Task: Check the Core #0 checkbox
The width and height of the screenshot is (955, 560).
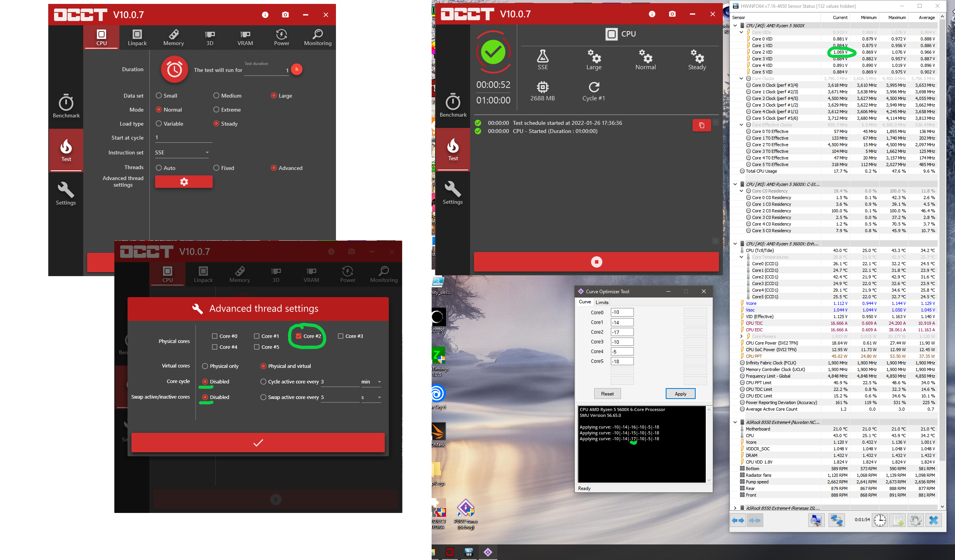Action: (215, 336)
